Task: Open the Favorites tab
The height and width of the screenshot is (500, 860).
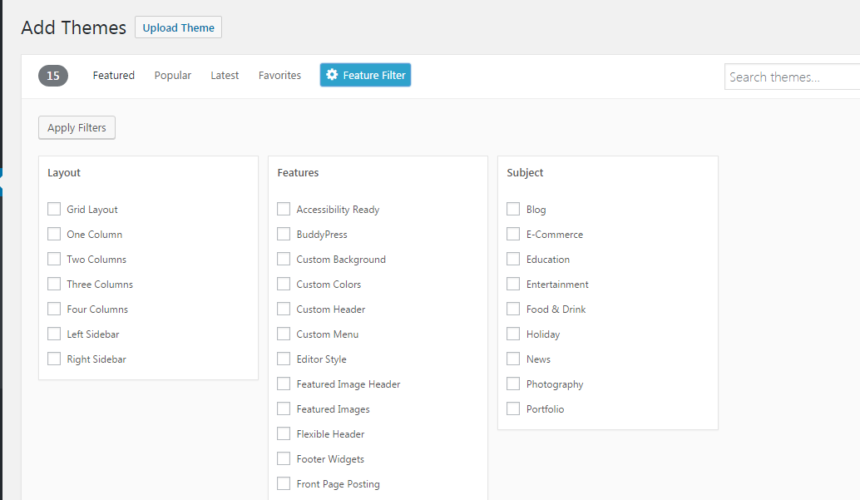Action: [280, 75]
